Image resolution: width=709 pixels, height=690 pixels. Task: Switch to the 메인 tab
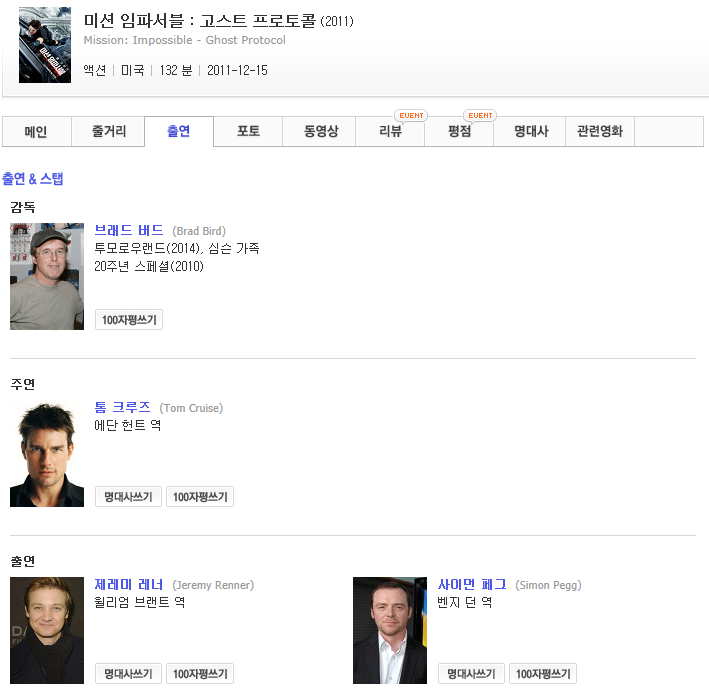36,132
